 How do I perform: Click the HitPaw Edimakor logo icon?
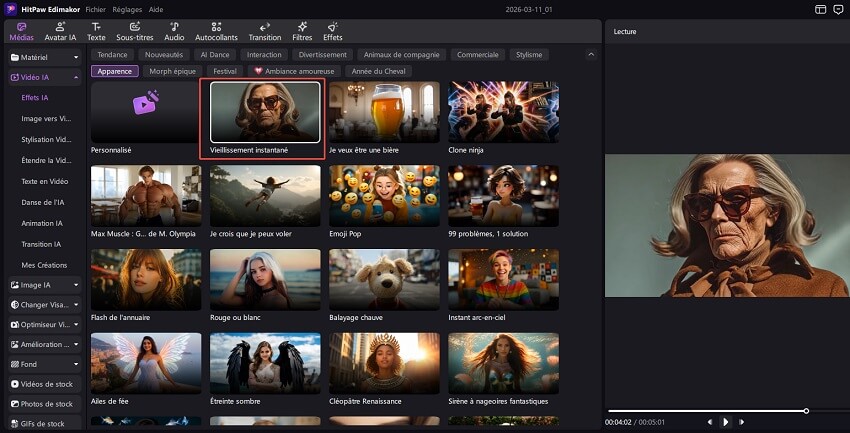click(10, 9)
